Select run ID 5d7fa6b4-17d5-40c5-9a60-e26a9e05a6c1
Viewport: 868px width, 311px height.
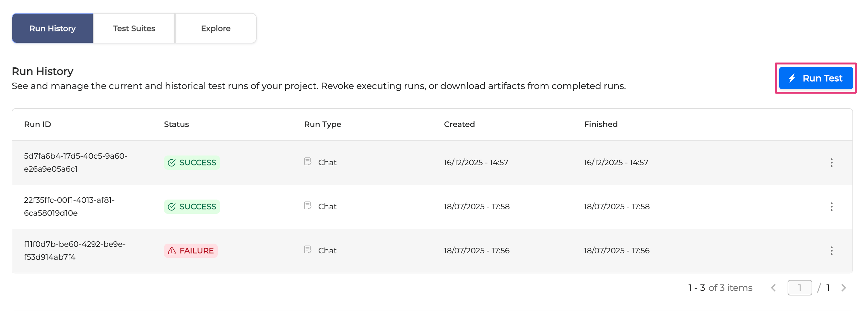tap(76, 162)
